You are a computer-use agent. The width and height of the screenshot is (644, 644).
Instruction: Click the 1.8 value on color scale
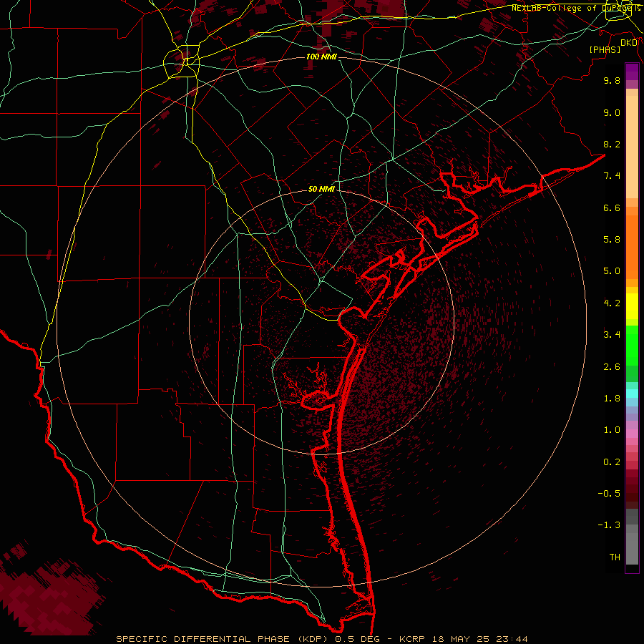(612, 399)
